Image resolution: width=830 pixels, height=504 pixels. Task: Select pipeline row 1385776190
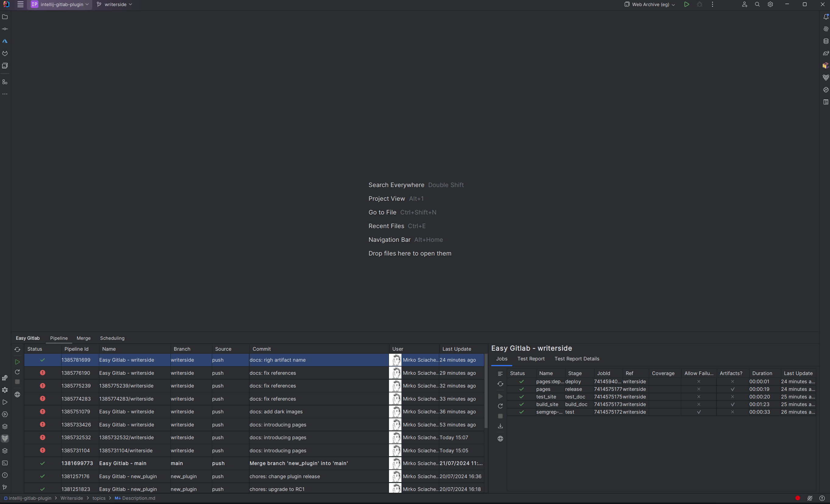254,373
